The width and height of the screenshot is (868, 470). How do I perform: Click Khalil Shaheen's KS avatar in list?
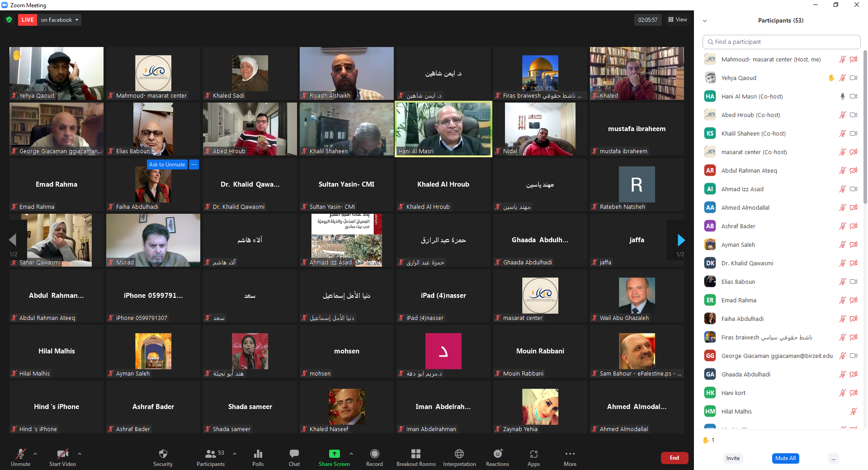710,133
